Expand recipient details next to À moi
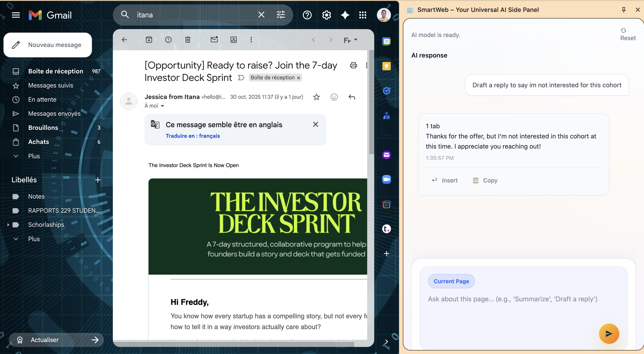Screen dimensions: 644x354 click(162, 106)
